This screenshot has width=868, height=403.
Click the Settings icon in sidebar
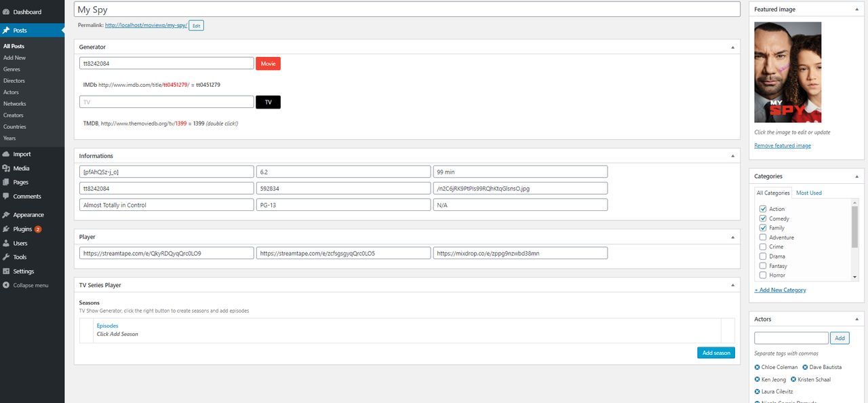pyautogui.click(x=6, y=271)
